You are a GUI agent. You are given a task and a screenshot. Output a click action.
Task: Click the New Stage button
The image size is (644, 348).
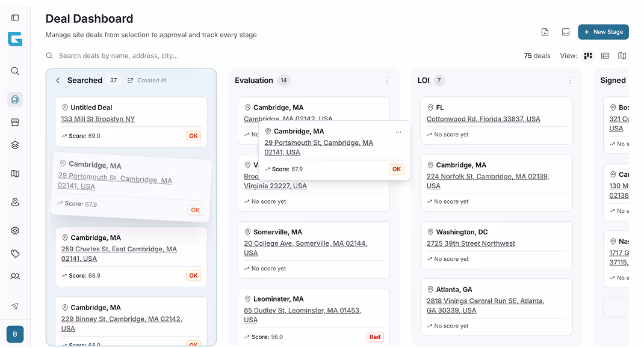click(x=603, y=32)
